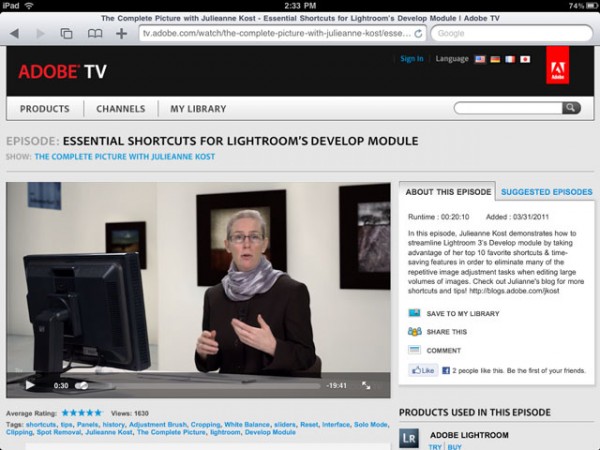Open Safari tabs pages icon
Viewport: 600px width, 450px height.
66,33
